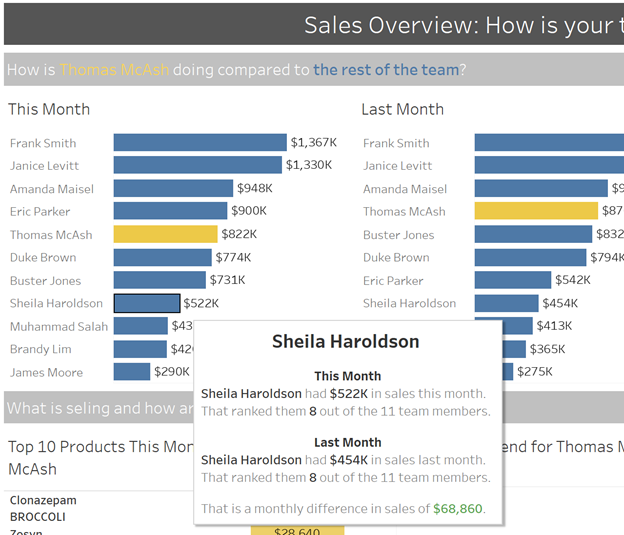Select Sheila Haroldson's $454K bar last month
Image resolution: width=624 pixels, height=535 pixels.
tap(507, 303)
